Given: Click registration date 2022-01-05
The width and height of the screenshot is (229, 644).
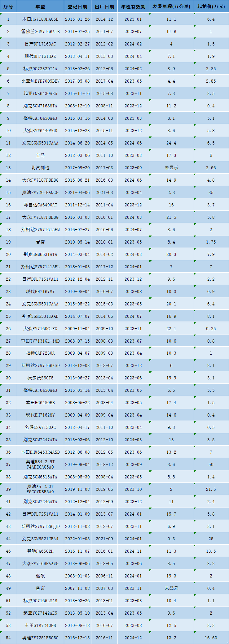Looking at the screenshot, I should 77,539.
